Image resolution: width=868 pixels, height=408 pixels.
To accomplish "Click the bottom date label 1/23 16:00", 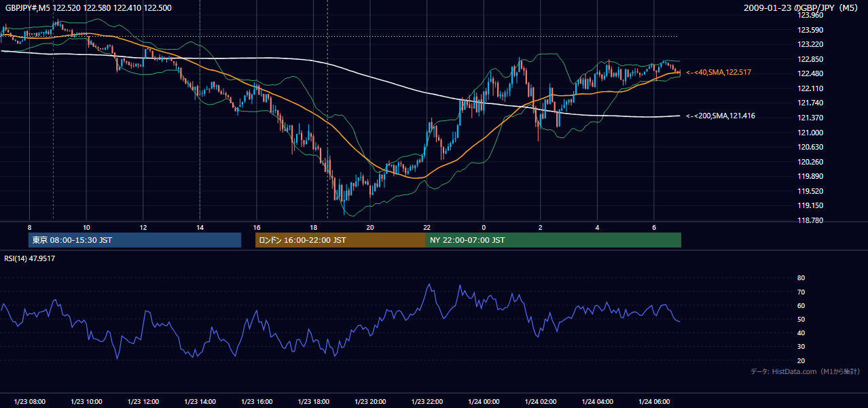I will (x=256, y=402).
